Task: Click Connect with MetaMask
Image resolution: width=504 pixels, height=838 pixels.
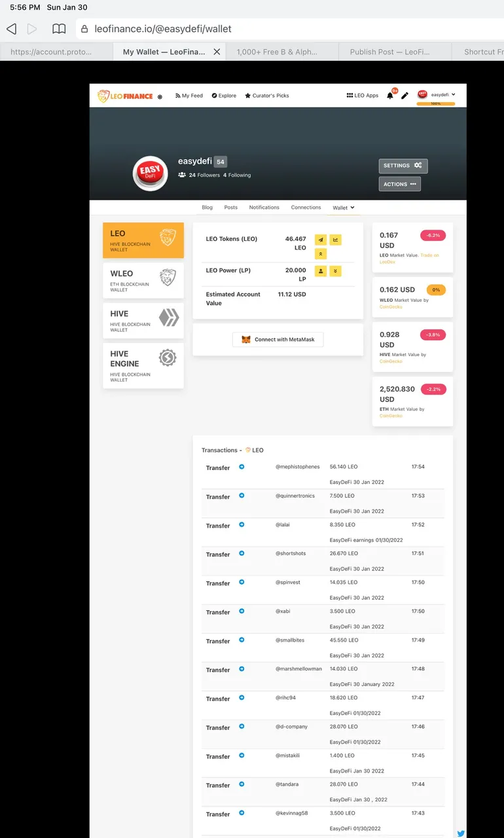Action: 278,340
